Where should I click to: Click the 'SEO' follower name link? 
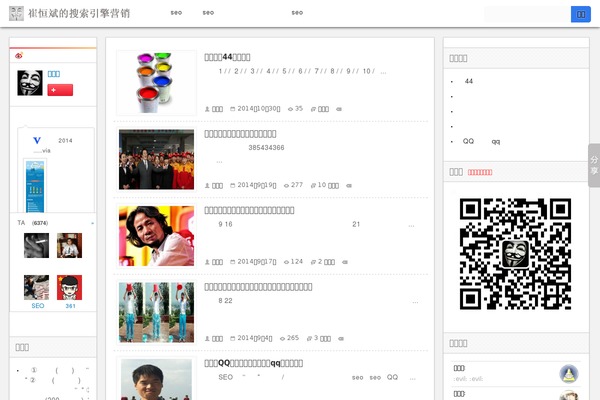(38, 306)
